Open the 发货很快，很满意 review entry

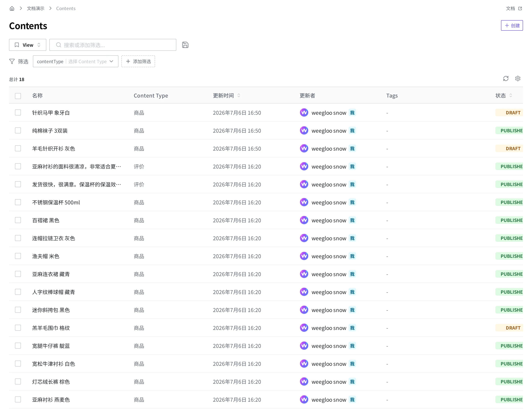(x=76, y=184)
